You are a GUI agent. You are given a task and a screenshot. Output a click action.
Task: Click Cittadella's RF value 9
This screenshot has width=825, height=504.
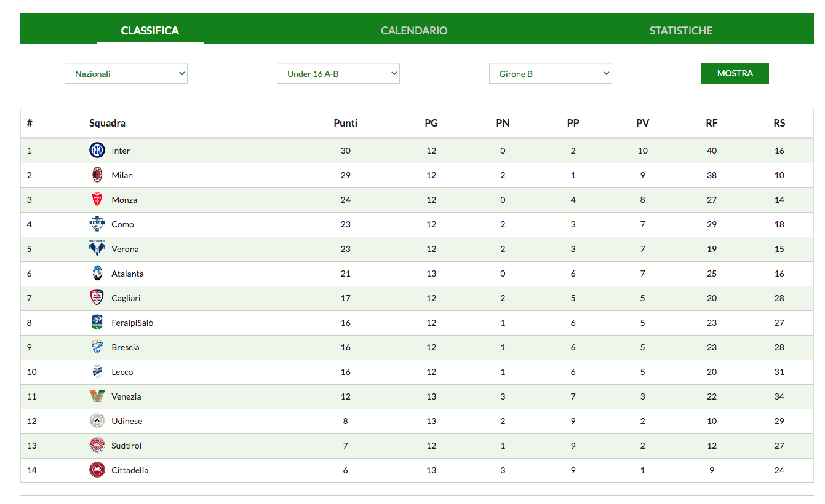point(712,470)
